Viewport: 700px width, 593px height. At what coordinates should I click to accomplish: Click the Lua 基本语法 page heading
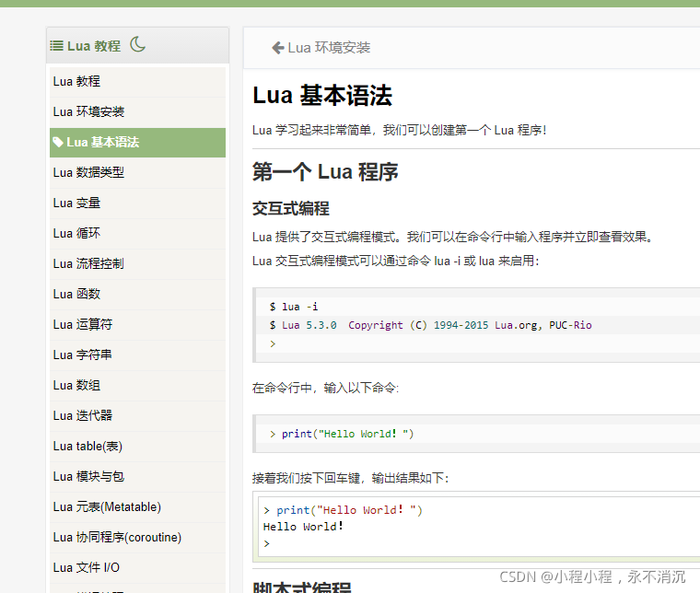[x=321, y=96]
